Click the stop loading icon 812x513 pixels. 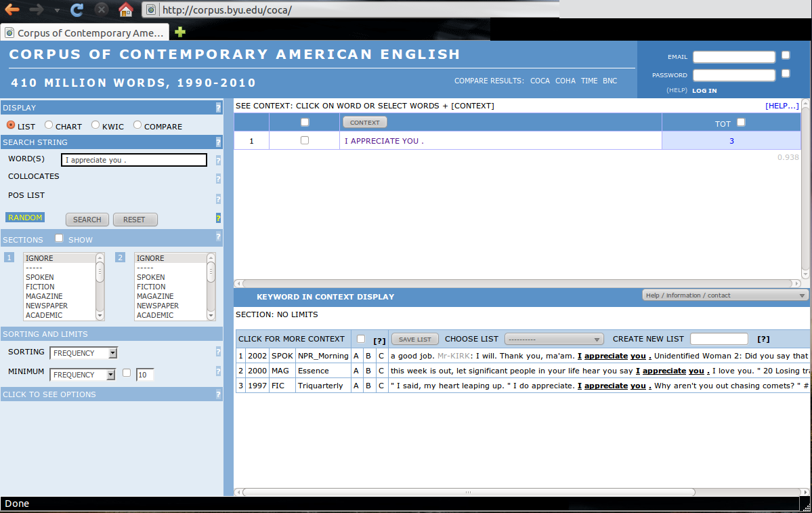click(x=102, y=9)
